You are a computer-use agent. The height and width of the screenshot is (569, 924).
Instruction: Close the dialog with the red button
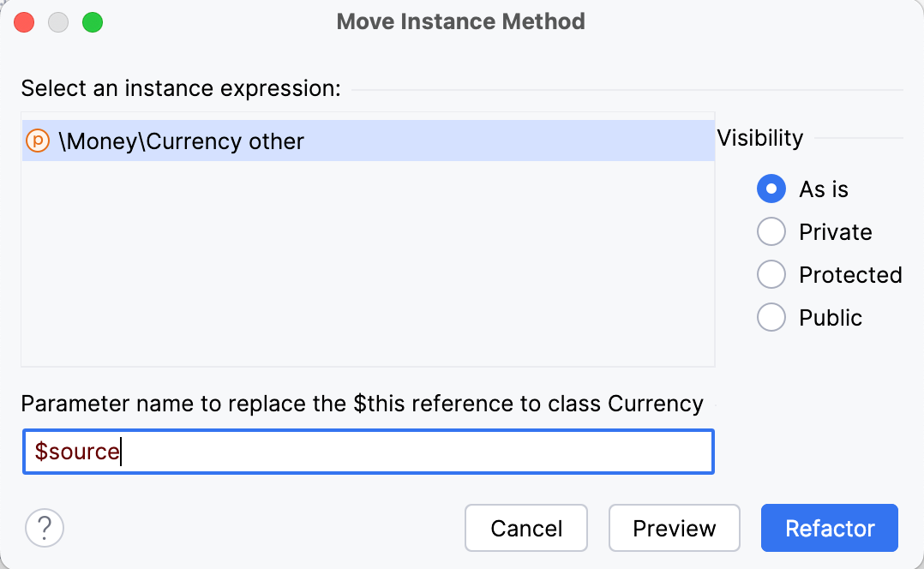pyautogui.click(x=24, y=21)
